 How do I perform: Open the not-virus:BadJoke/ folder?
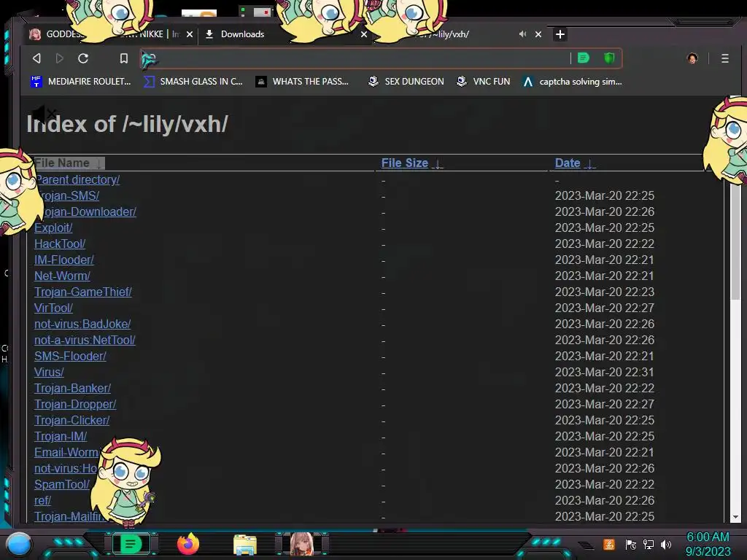[x=82, y=324]
